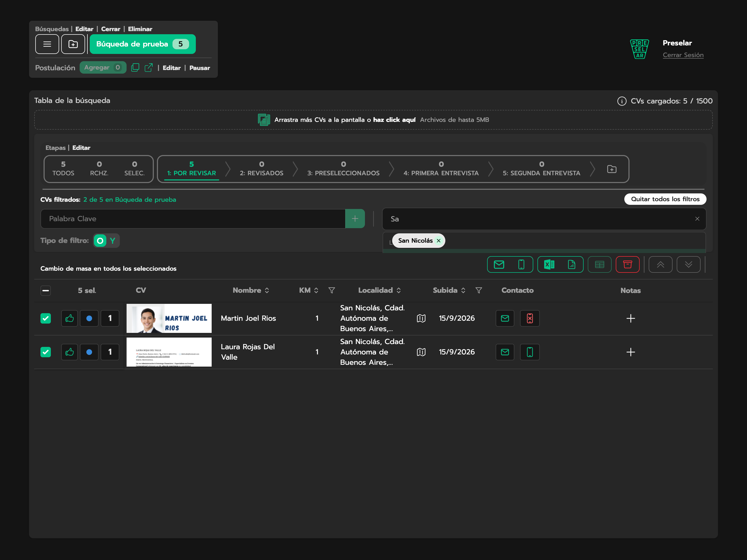Open map for Laura Rojas Del Valle locality
Screen dimensions: 747x560
click(x=421, y=352)
